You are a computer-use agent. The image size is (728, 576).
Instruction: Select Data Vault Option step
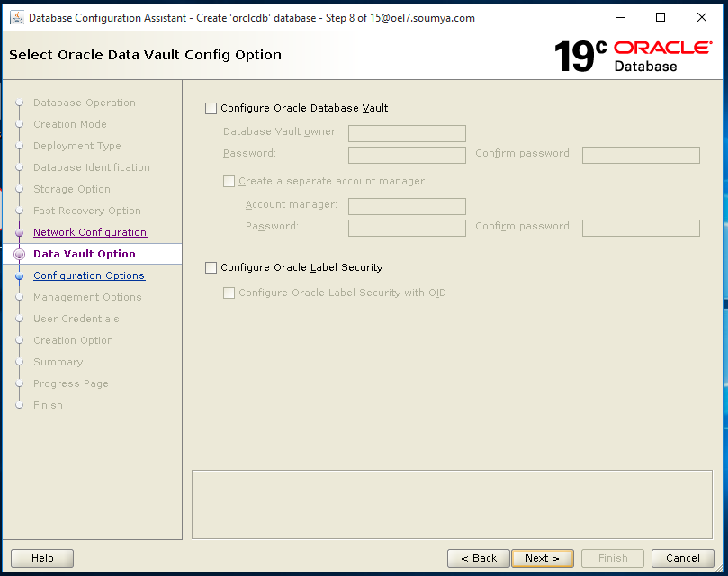(x=85, y=254)
